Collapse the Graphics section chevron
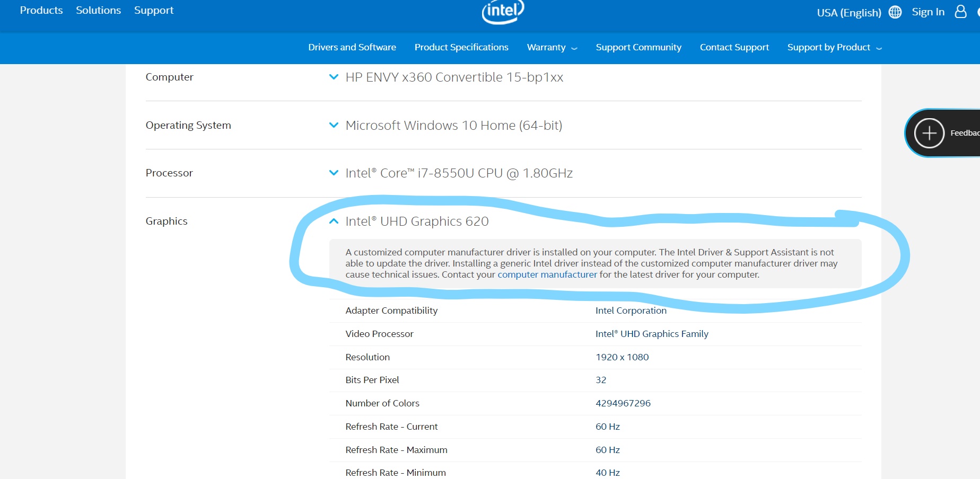 [x=334, y=221]
